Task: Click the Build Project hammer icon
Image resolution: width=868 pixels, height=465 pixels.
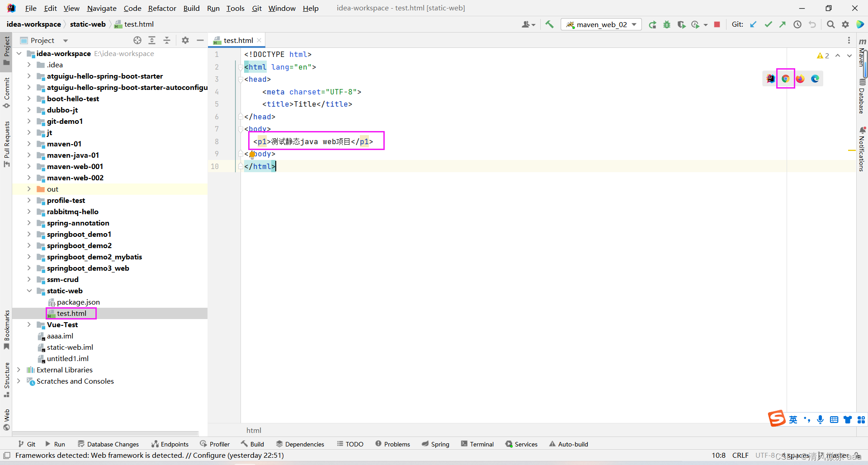Action: click(549, 24)
